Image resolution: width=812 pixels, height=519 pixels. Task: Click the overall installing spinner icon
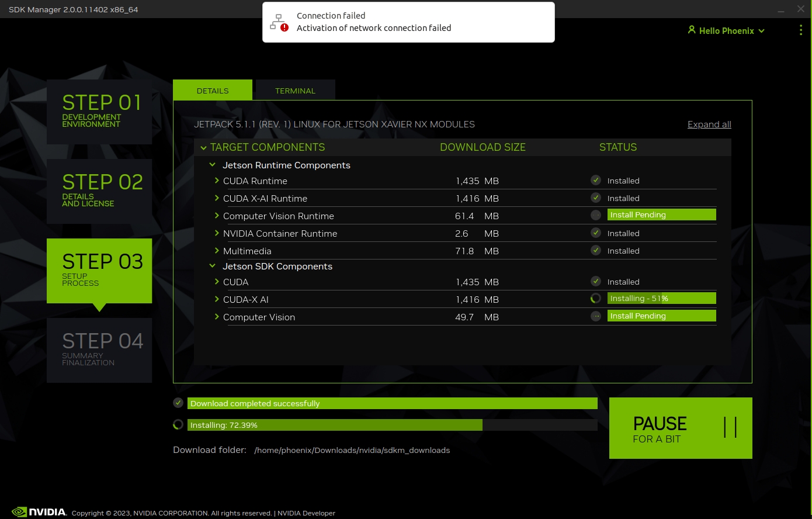pyautogui.click(x=178, y=424)
